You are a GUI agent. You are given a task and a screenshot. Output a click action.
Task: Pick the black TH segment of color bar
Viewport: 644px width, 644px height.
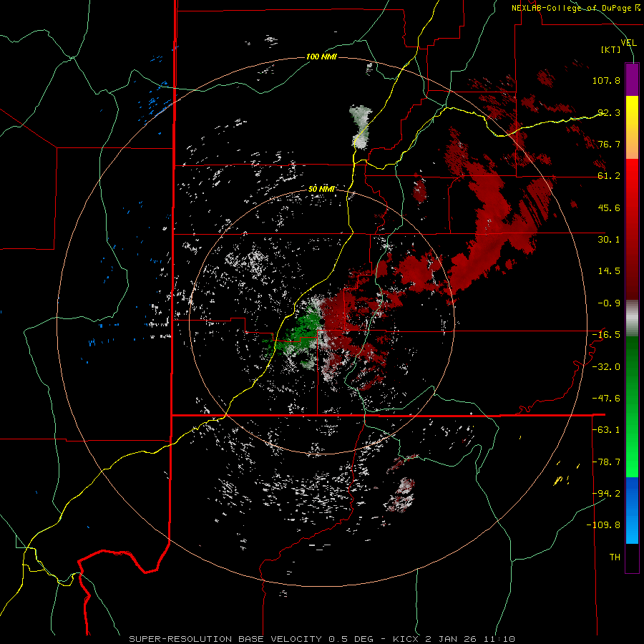pos(632,557)
